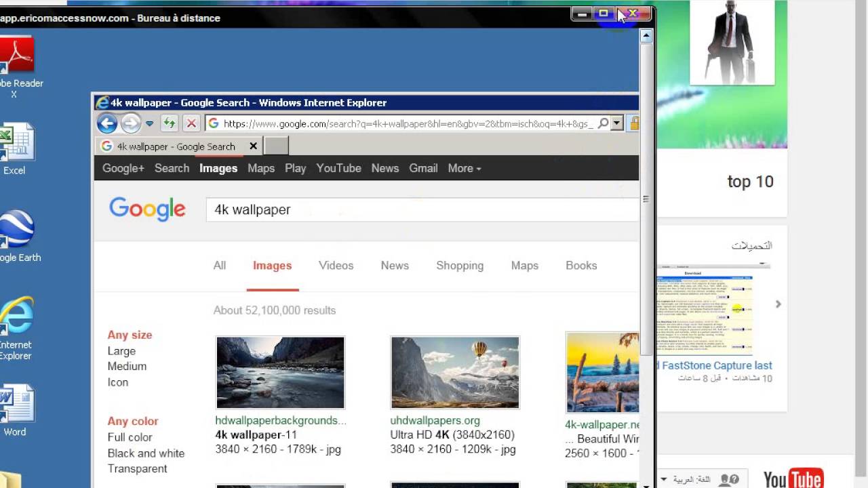This screenshot has width=868, height=488.
Task: Click the padlock security icon beside address bar
Action: 635,123
